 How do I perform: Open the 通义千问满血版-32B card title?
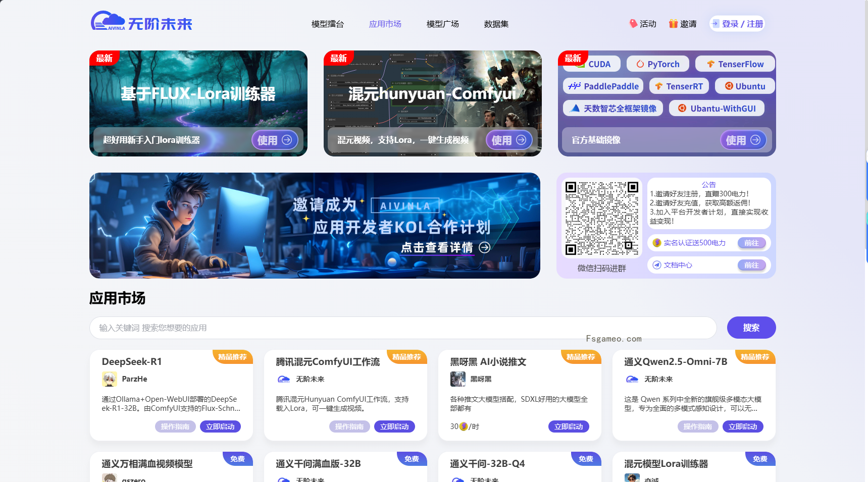click(318, 463)
